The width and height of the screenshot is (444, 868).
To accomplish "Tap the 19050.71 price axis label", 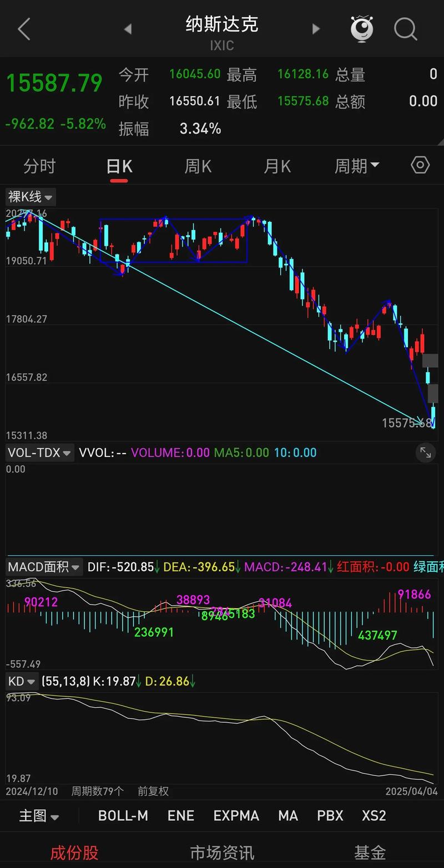I will [x=27, y=261].
